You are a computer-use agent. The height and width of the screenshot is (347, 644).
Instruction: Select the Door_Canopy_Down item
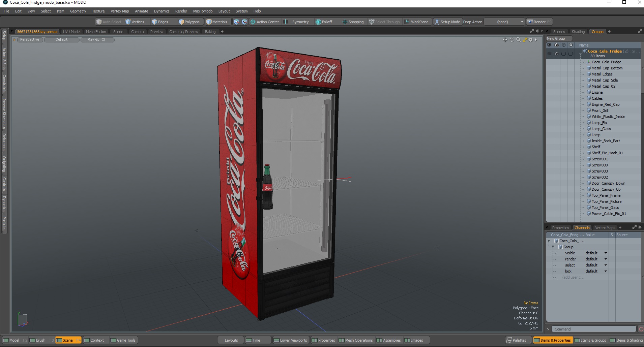608,183
